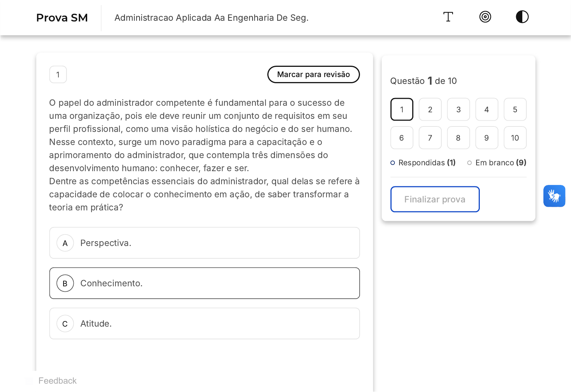
Task: Open the sign language accessibility widget
Action: click(x=554, y=196)
